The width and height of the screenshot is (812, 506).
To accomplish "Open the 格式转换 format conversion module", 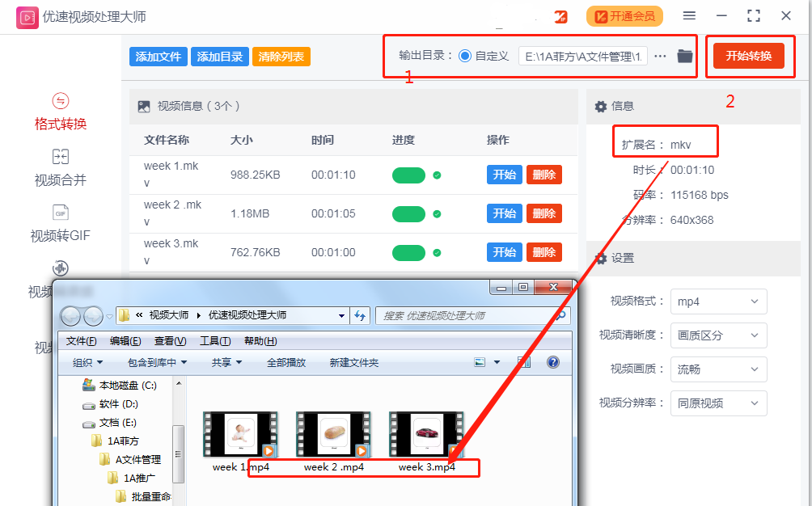I will tap(60, 112).
